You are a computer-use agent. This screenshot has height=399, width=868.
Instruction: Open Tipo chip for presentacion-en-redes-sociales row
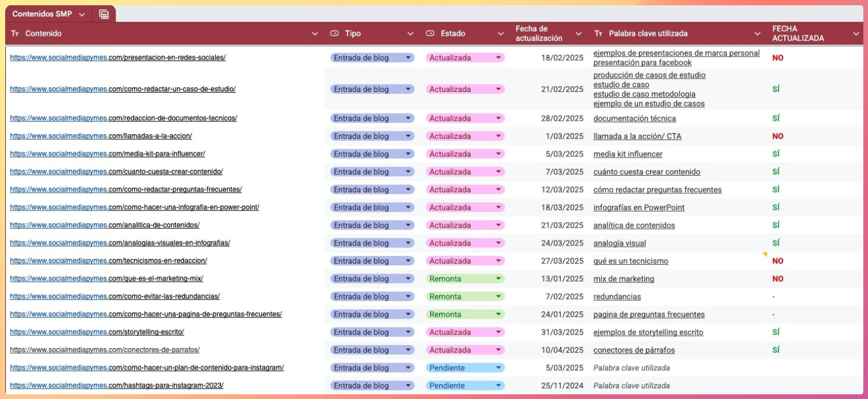(x=408, y=57)
